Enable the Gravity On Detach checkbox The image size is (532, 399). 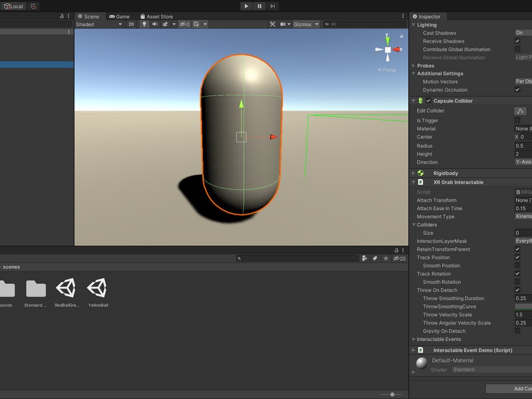click(517, 331)
